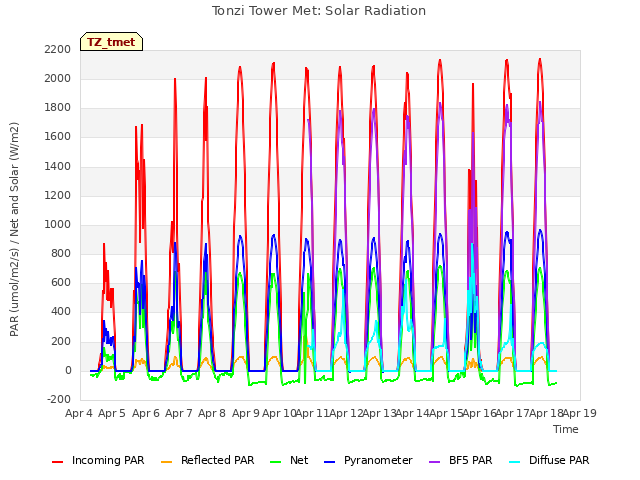Click the 2000 y-axis tick label
This screenshot has height=480, width=640.
click(x=58, y=78)
